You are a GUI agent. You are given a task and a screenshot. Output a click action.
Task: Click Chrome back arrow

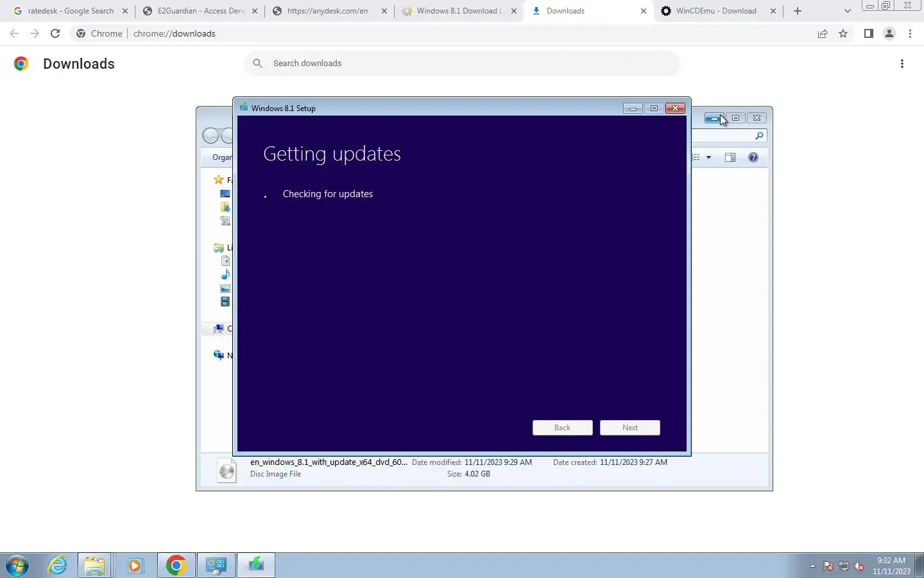tap(14, 33)
